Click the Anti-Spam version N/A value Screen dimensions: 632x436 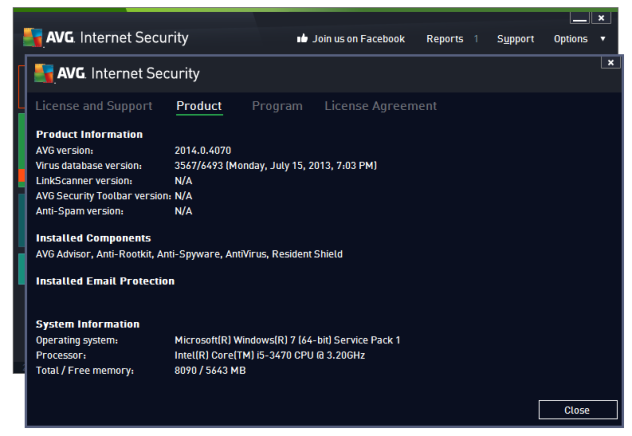[183, 211]
